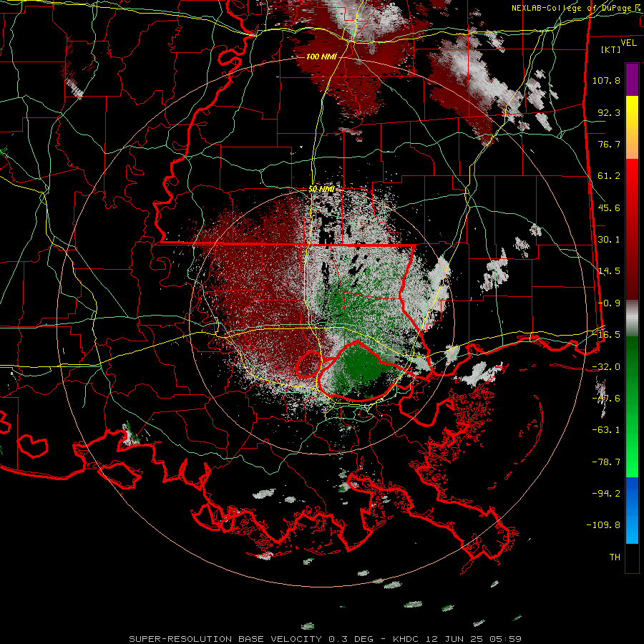Click the -0.9 velocity scale label
This screenshot has height=644, width=644.
coord(609,303)
